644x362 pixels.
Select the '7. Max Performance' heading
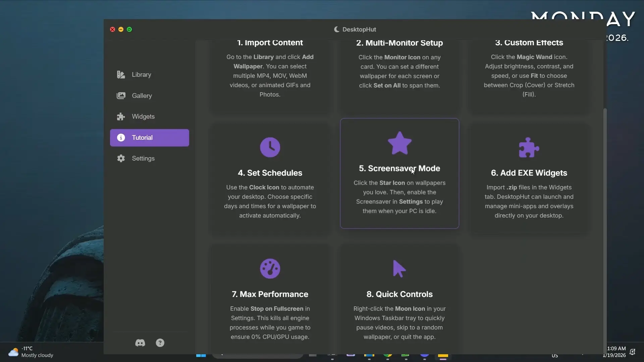270,294
